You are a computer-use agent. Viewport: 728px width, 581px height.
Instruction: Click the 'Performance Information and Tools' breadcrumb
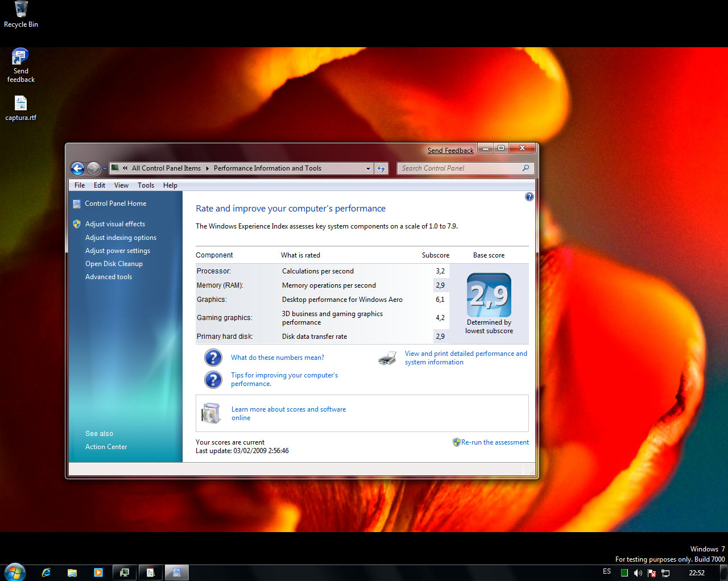point(267,168)
